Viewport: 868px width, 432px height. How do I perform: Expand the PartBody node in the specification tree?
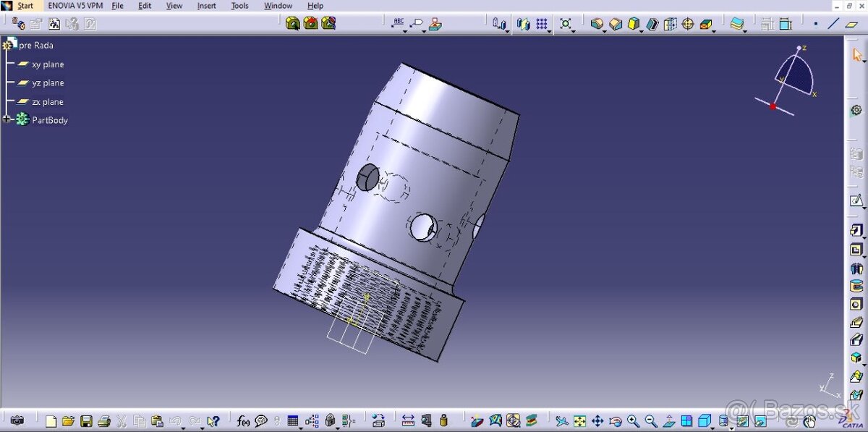pos(6,119)
